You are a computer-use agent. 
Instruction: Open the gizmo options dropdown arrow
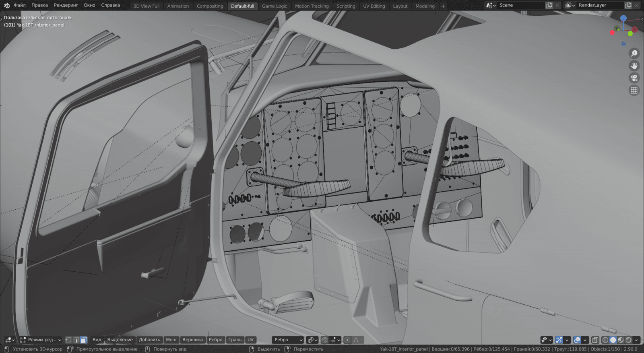click(x=567, y=340)
